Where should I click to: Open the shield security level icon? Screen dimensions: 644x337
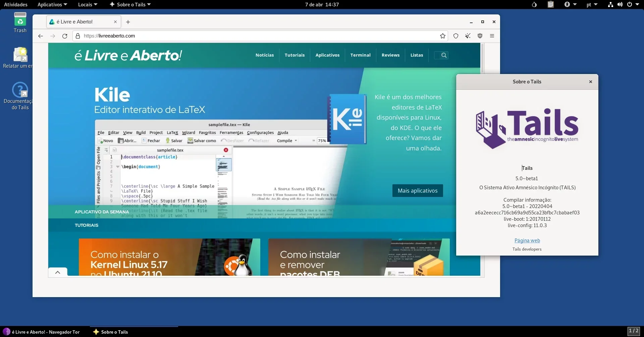pos(456,36)
